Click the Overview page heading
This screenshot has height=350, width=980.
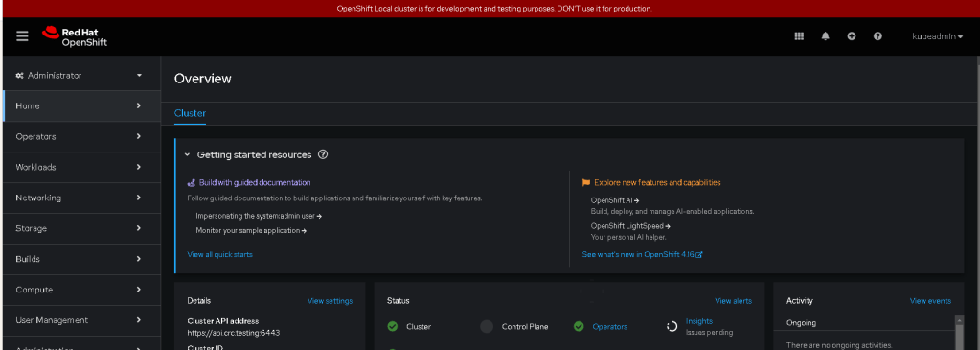(202, 79)
